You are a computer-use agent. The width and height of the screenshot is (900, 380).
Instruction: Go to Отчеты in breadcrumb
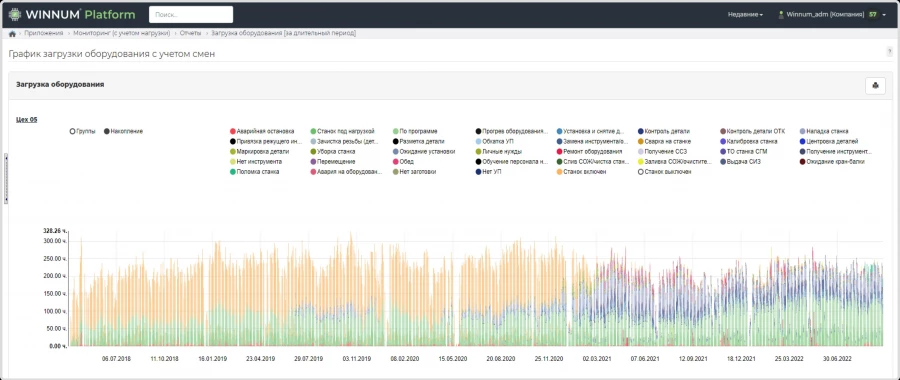[x=190, y=33]
